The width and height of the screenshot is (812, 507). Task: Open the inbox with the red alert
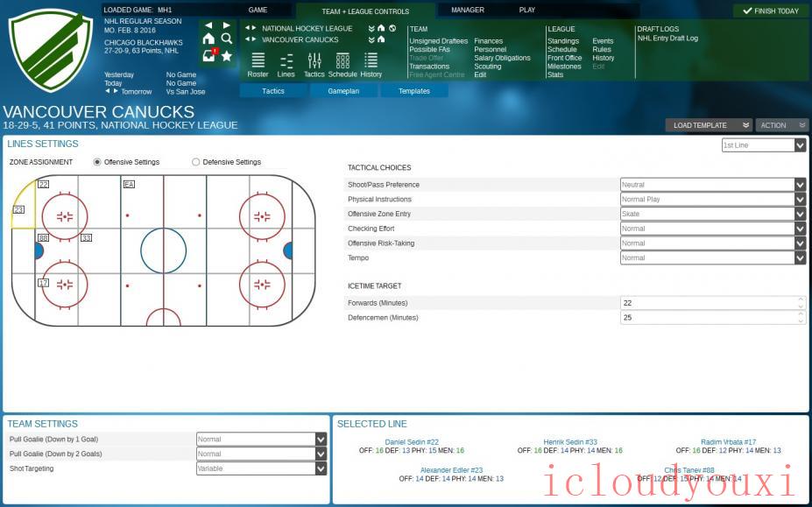click(209, 55)
